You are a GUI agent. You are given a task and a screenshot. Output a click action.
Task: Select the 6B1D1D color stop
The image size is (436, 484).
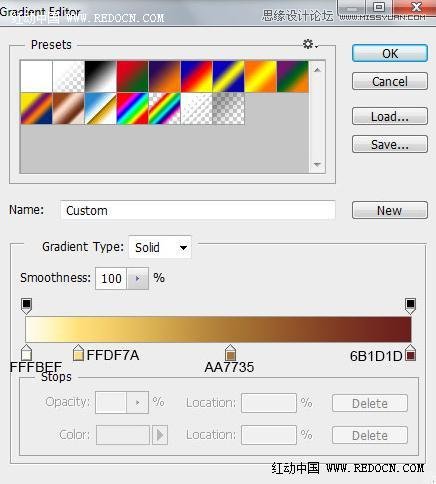[410, 353]
